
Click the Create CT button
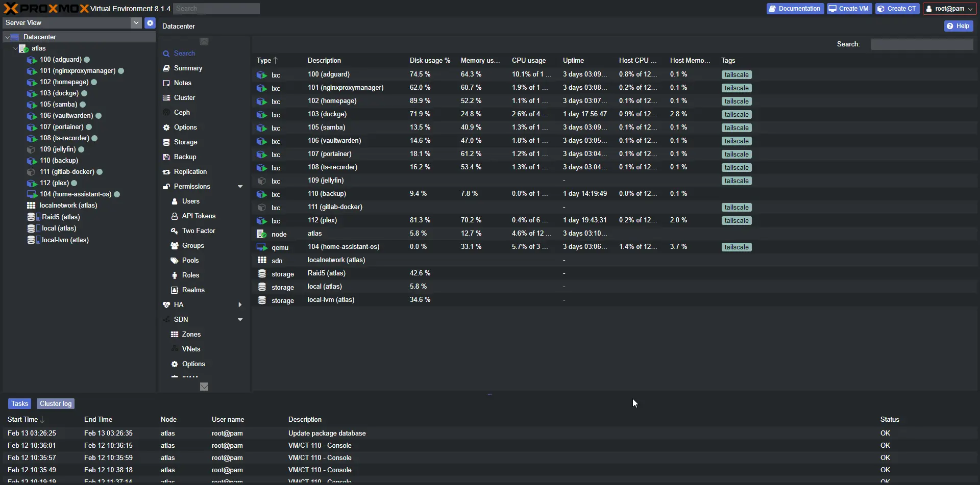point(897,9)
